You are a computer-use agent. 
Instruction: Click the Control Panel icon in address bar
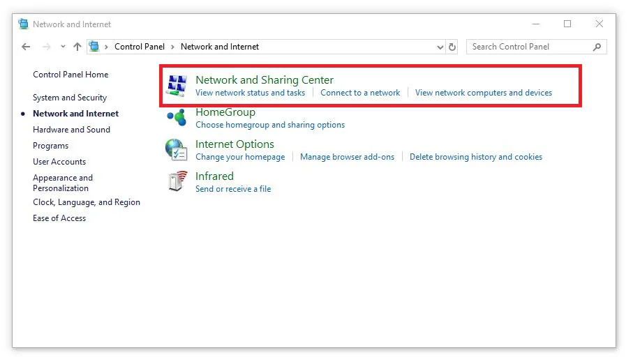94,47
